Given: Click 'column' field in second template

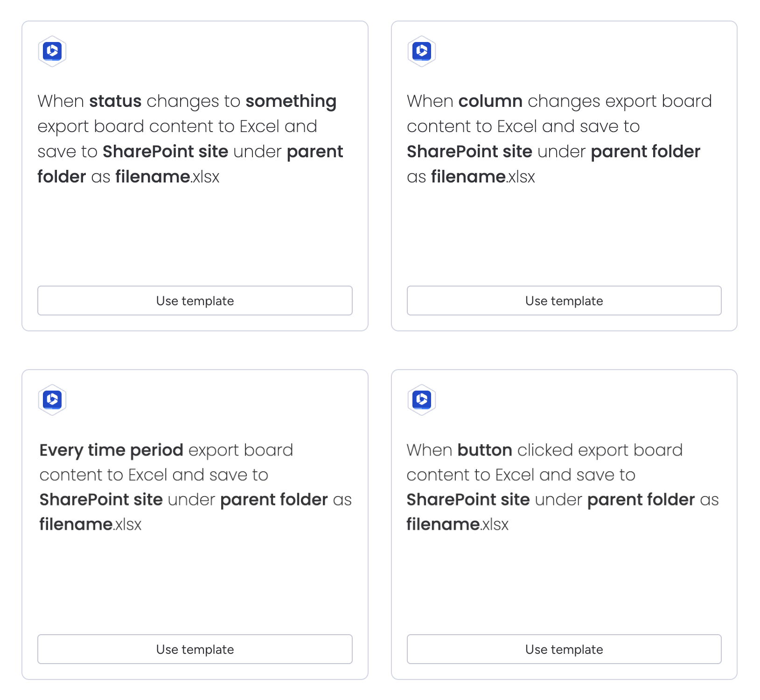Looking at the screenshot, I should tap(490, 101).
